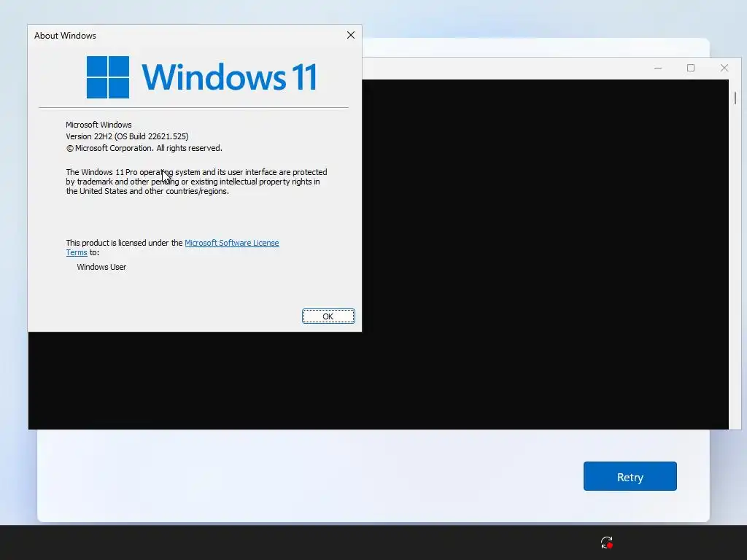Click the Microsoft Corporation copyright line
Image resolution: width=747 pixels, height=560 pixels.
click(144, 149)
